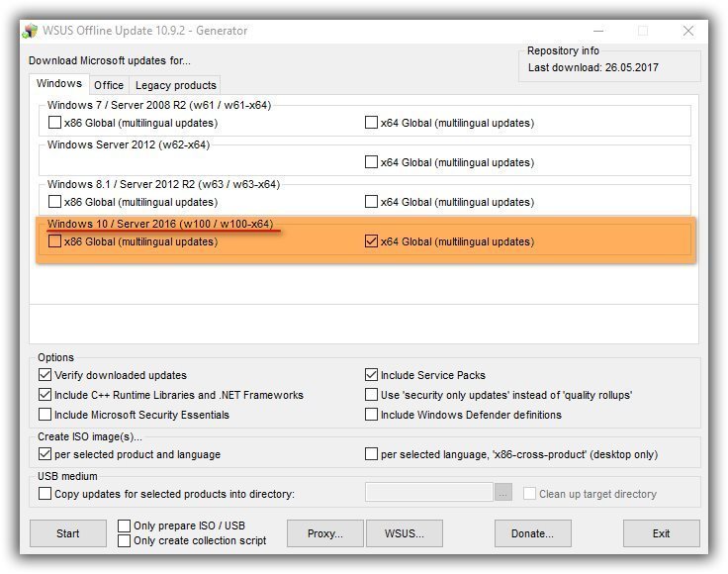Open the Legacy products tab
This screenshot has height=574, width=728.
(x=175, y=85)
